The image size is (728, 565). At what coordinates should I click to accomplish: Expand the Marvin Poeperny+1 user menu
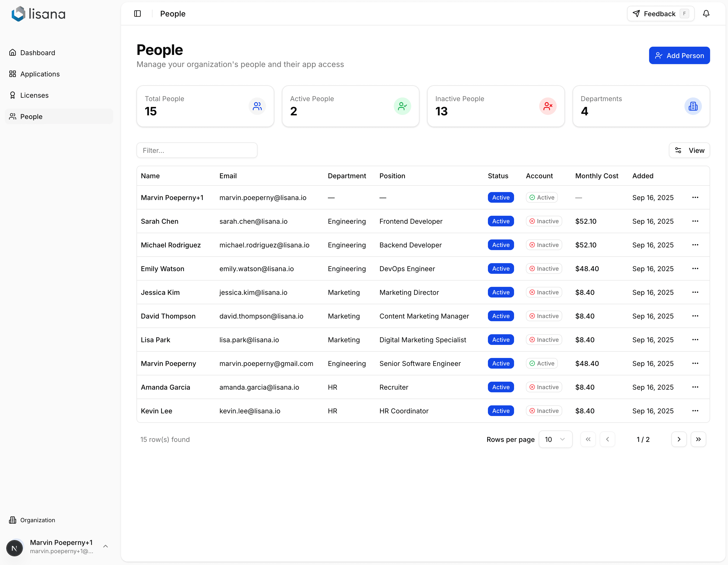[x=105, y=546]
